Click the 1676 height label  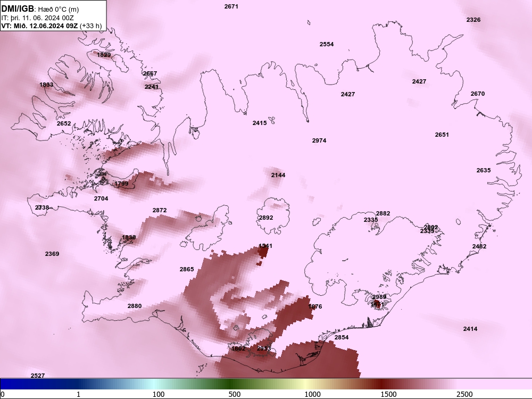point(315,306)
